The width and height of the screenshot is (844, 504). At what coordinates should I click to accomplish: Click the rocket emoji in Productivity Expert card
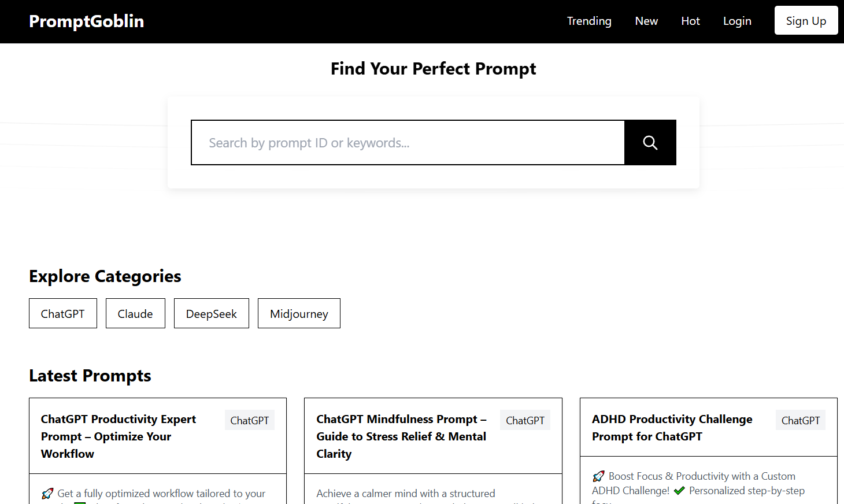coord(47,494)
